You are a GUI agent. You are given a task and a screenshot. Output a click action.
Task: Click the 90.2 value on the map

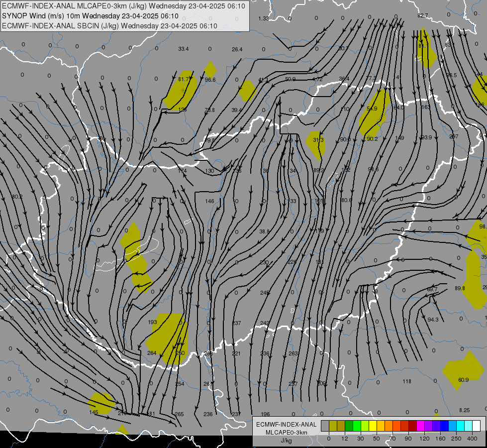coord(372,139)
